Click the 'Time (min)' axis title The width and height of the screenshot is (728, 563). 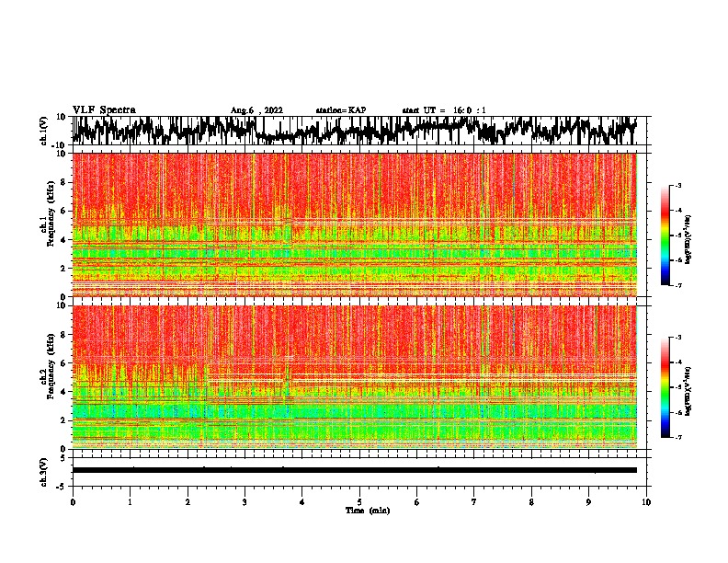point(368,511)
